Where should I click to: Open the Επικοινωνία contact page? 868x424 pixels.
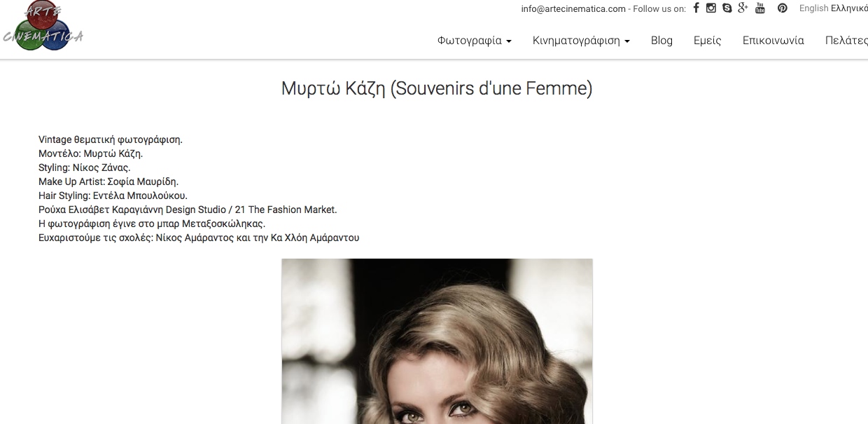[773, 41]
